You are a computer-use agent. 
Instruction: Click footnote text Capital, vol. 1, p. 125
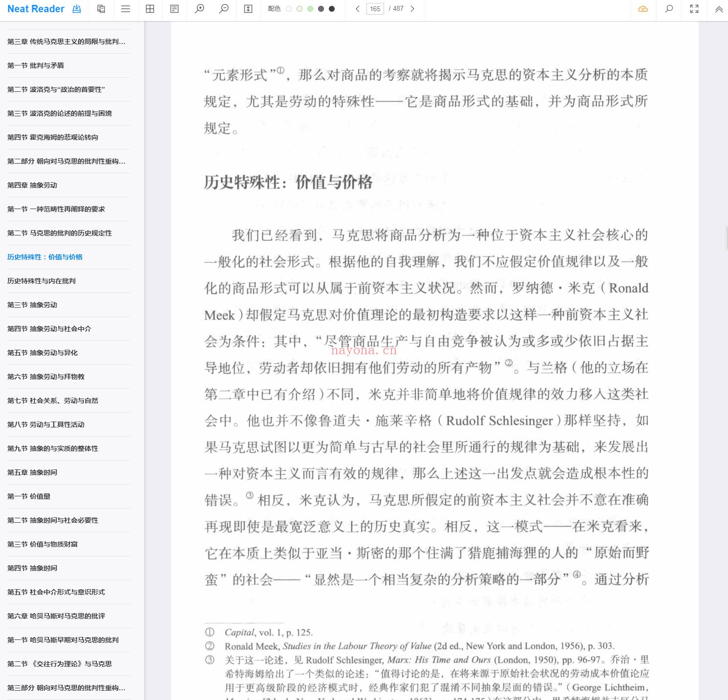click(x=269, y=633)
